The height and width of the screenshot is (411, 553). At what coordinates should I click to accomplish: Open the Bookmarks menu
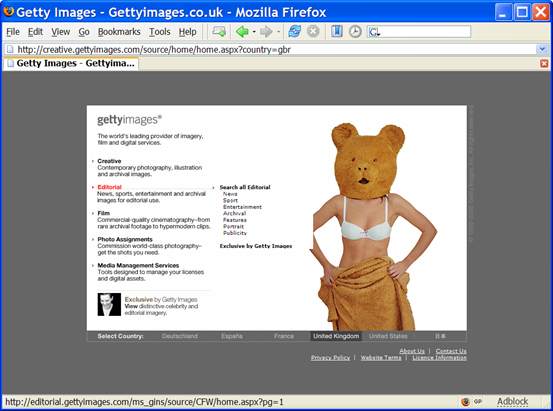(119, 32)
